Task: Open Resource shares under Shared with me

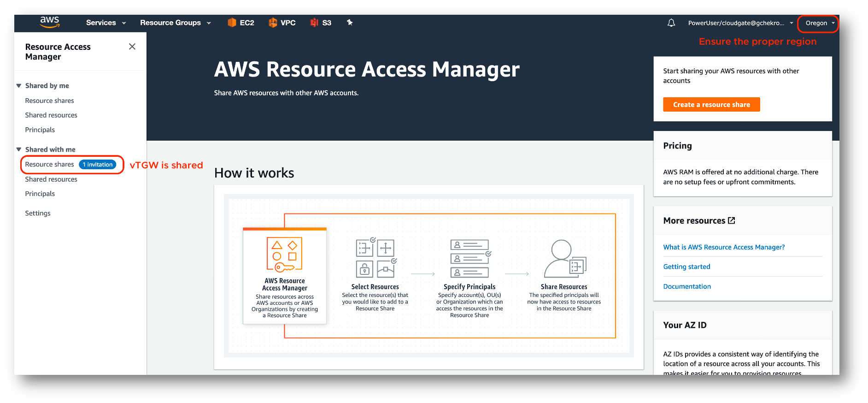Action: [x=49, y=165]
